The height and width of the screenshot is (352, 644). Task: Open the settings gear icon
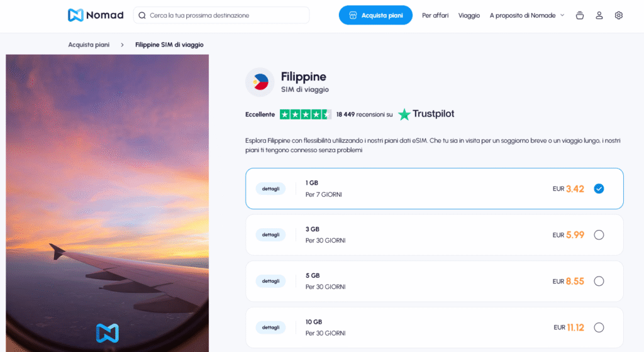pos(619,15)
